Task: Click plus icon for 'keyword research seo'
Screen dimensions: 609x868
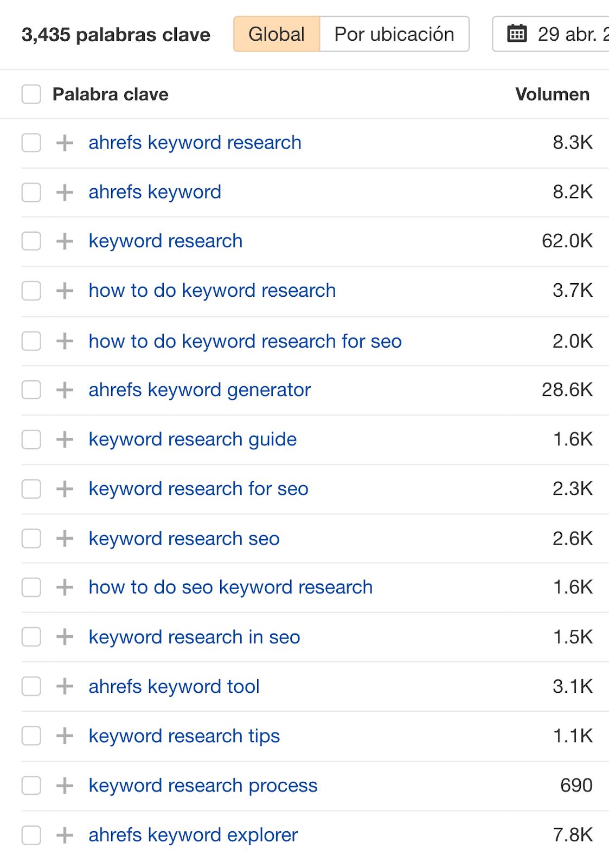Action: [65, 539]
